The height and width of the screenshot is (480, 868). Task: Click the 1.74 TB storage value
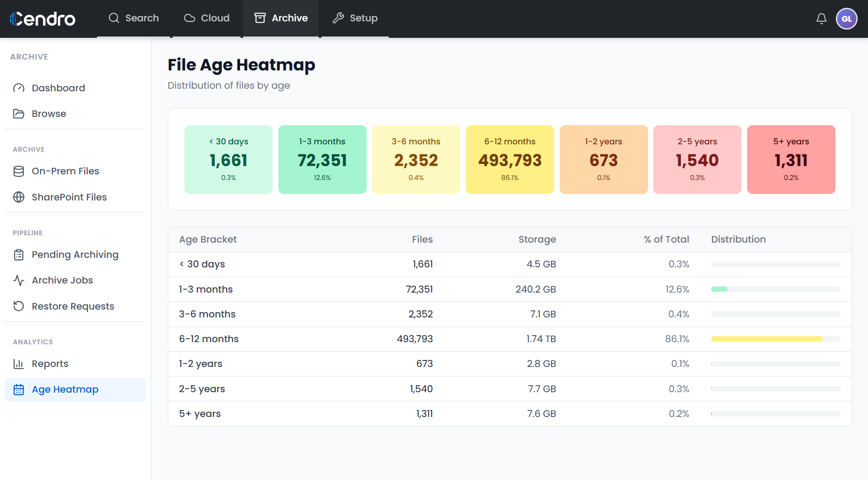coord(541,339)
